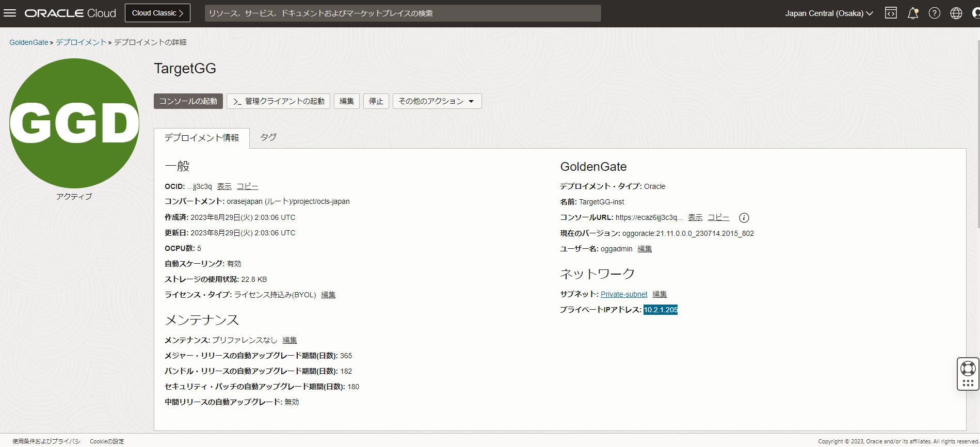Click the OCPU数 value 5
Image resolution: width=980 pixels, height=447 pixels.
point(199,248)
